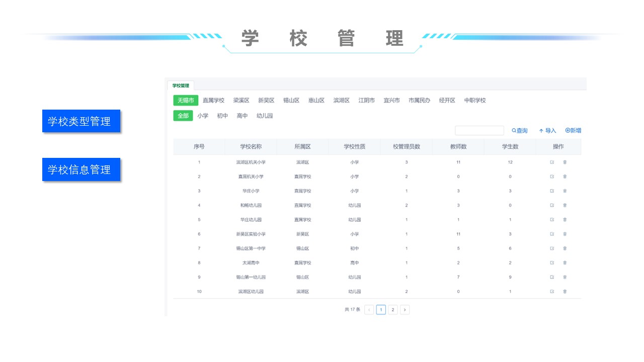This screenshot has height=362, width=644.
Task: Delete the 和畅幼儿园 row
Action: point(565,205)
